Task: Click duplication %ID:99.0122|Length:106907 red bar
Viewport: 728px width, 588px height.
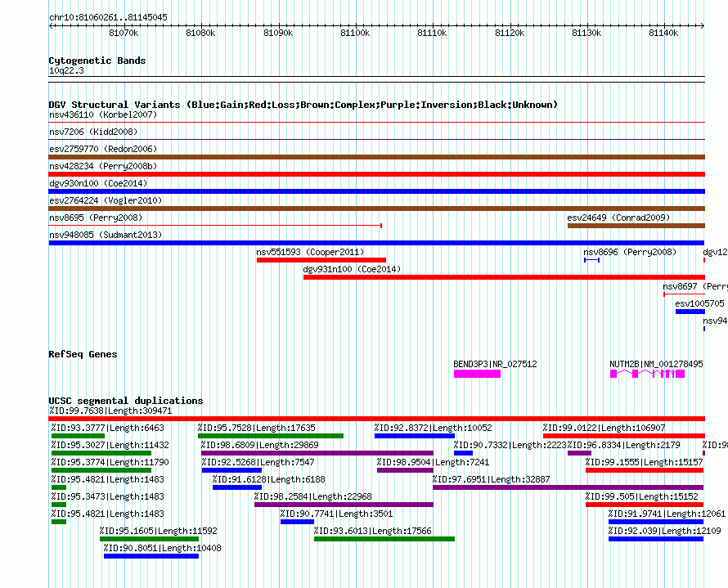Action: pyautogui.click(x=624, y=436)
